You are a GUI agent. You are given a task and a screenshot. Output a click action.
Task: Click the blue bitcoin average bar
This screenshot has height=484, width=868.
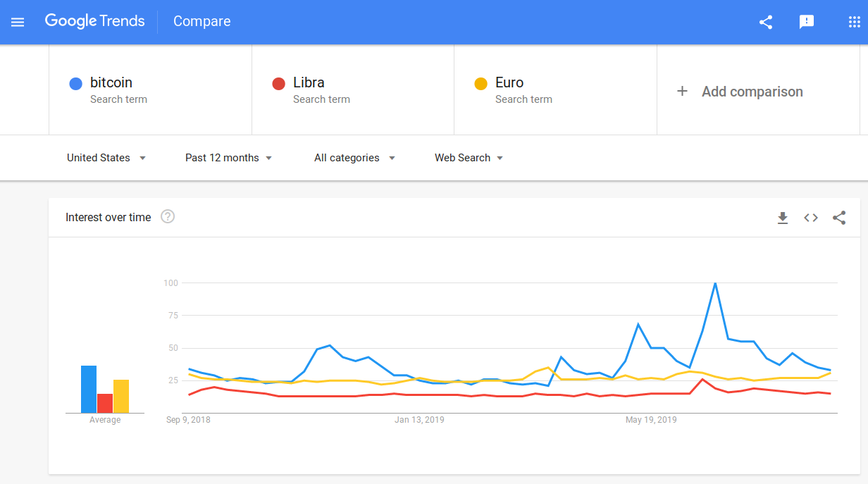tap(89, 389)
